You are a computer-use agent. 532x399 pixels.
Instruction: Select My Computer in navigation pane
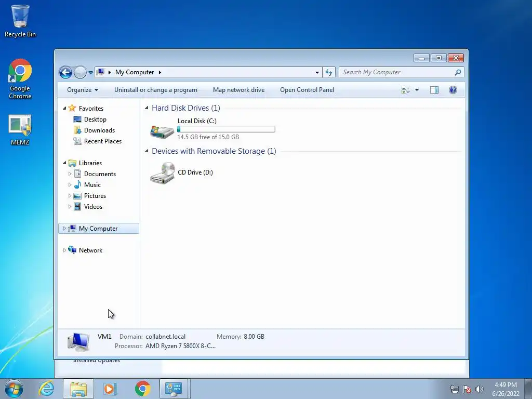pyautogui.click(x=98, y=229)
